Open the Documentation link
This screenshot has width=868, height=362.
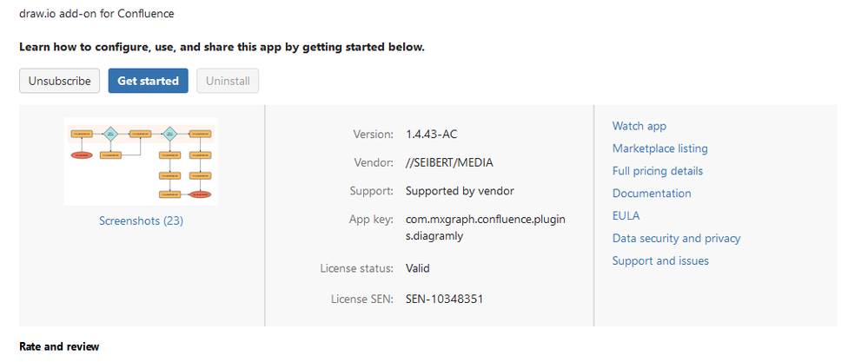click(x=652, y=194)
